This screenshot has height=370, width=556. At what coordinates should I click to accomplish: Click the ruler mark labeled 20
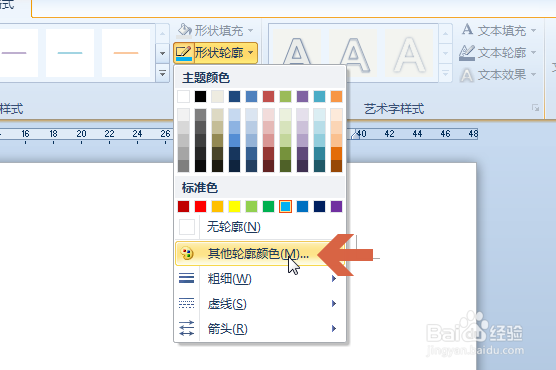(81, 134)
